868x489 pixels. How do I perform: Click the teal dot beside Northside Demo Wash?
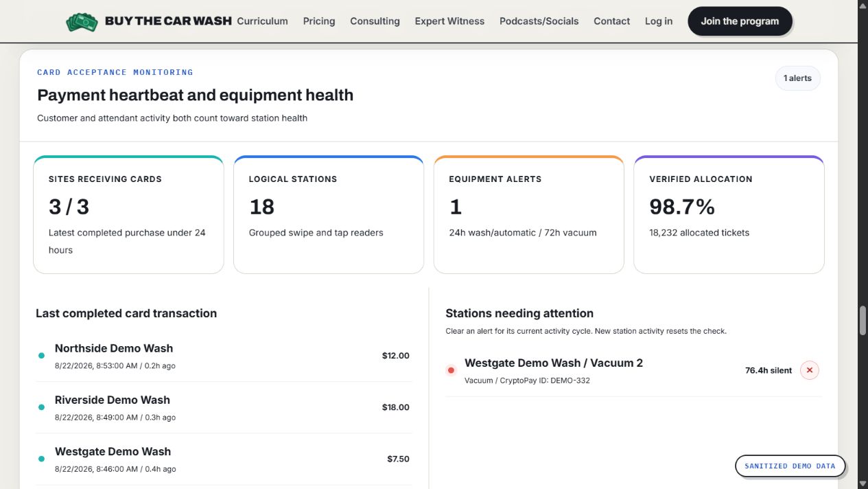[41, 356]
